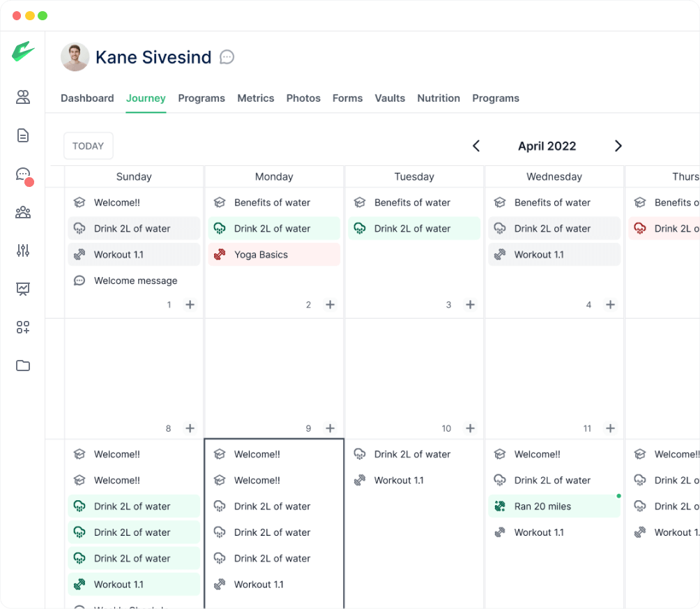Image resolution: width=700 pixels, height=609 pixels.
Task: Open the red Yoga Basics workout on Monday
Action: [274, 255]
